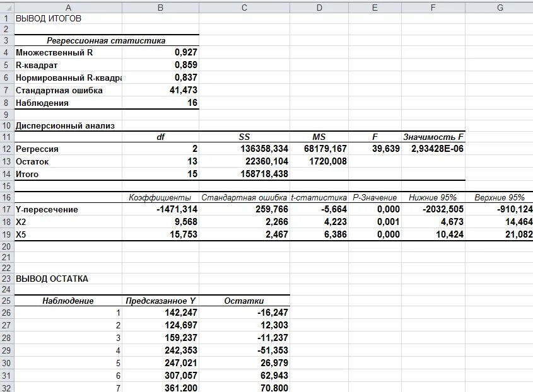Click 'Дисперсионный анализ' cell

pos(68,125)
